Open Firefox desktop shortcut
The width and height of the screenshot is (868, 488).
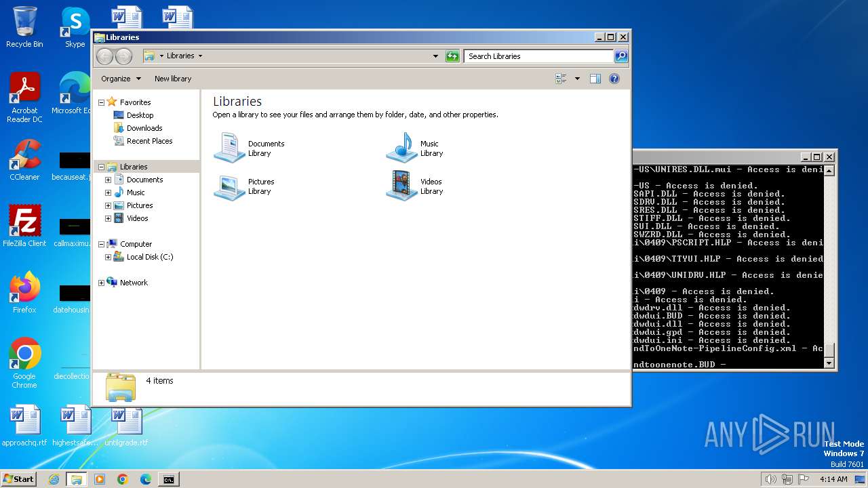24,292
